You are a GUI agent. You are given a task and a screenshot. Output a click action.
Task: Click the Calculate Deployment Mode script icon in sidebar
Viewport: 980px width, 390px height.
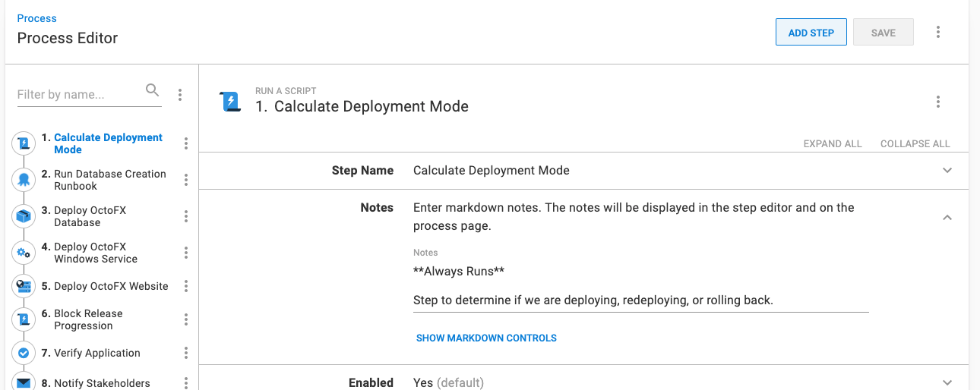(x=24, y=143)
